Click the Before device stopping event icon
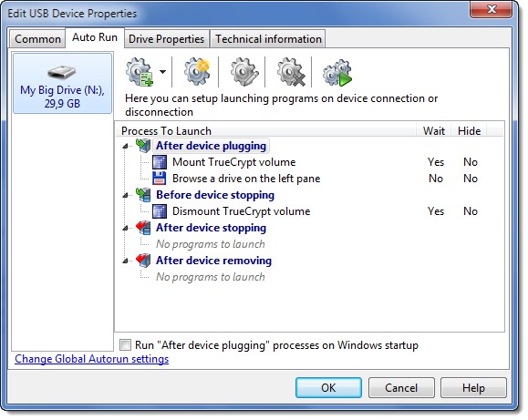528x420 pixels. [x=143, y=195]
